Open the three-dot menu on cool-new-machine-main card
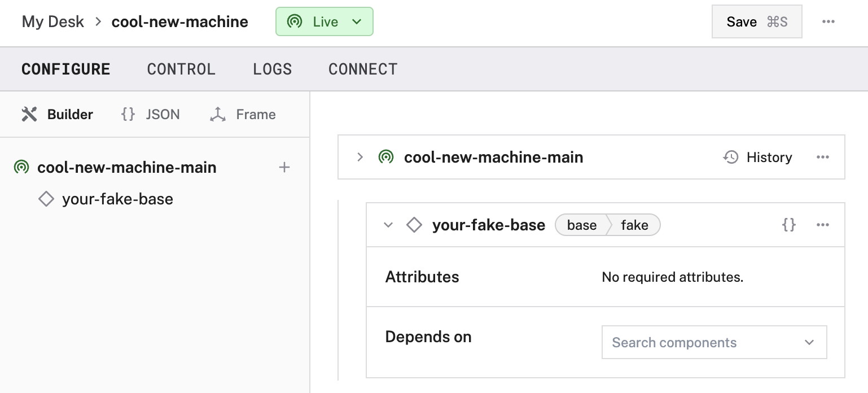 point(822,157)
